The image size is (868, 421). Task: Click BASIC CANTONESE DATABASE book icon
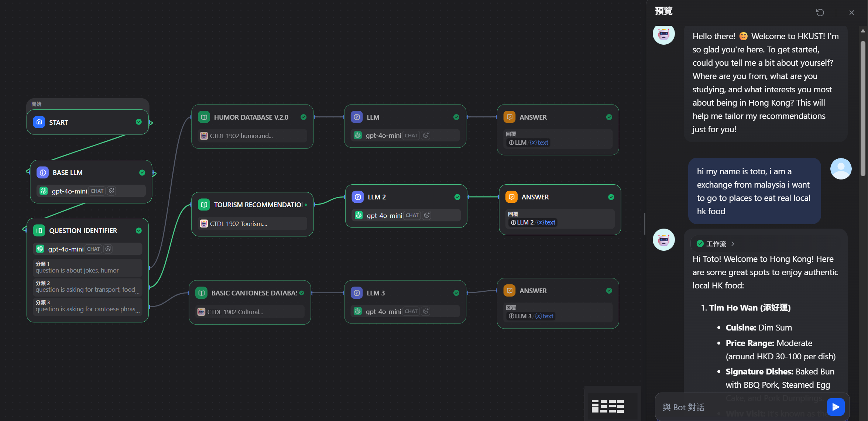[201, 293]
